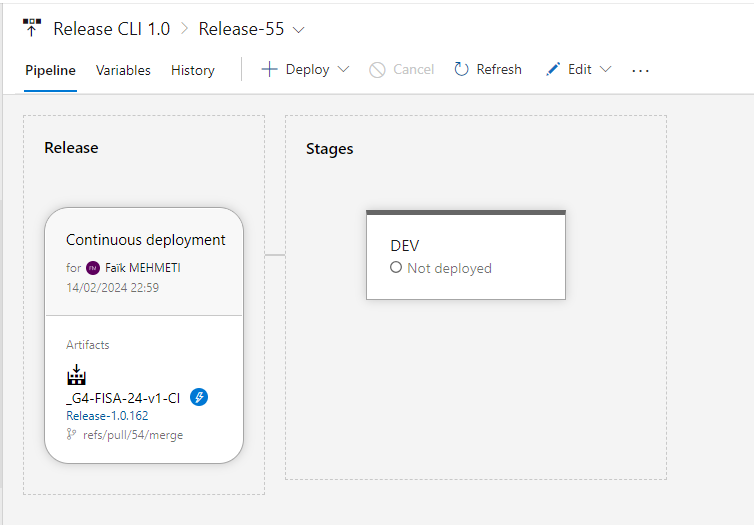Click the continuous deployment trigger lightning badge
This screenshot has width=754, height=525.
[199, 398]
